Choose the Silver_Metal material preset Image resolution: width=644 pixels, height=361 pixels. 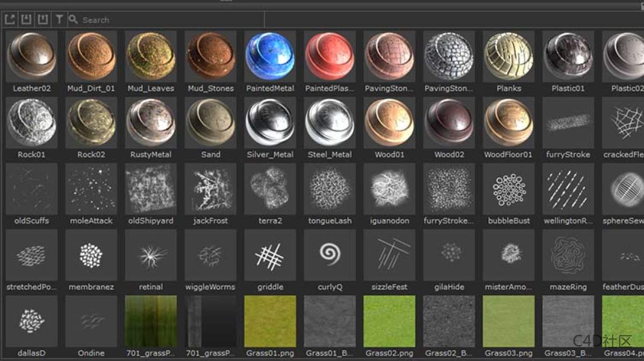tap(270, 122)
